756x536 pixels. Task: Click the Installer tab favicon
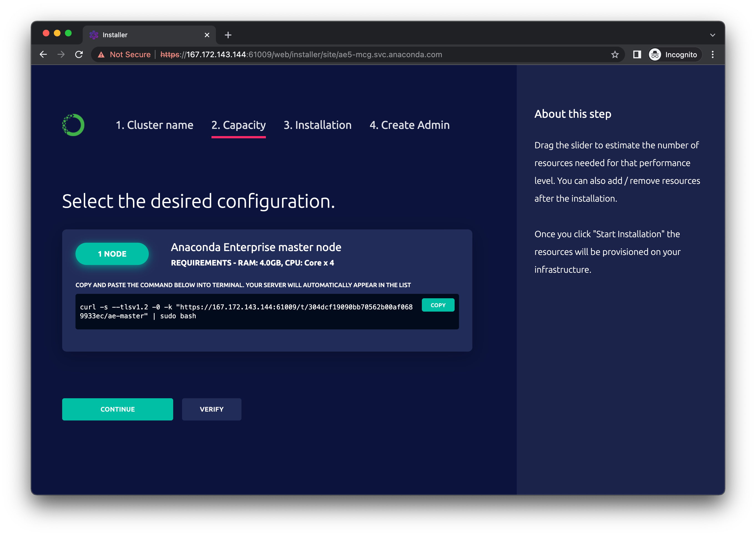pos(94,35)
